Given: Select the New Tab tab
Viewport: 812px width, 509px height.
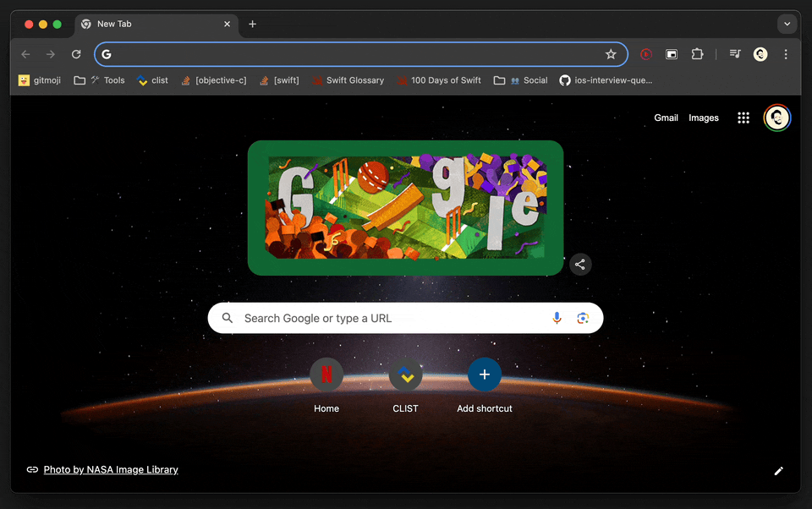Looking at the screenshot, I should click(156, 24).
